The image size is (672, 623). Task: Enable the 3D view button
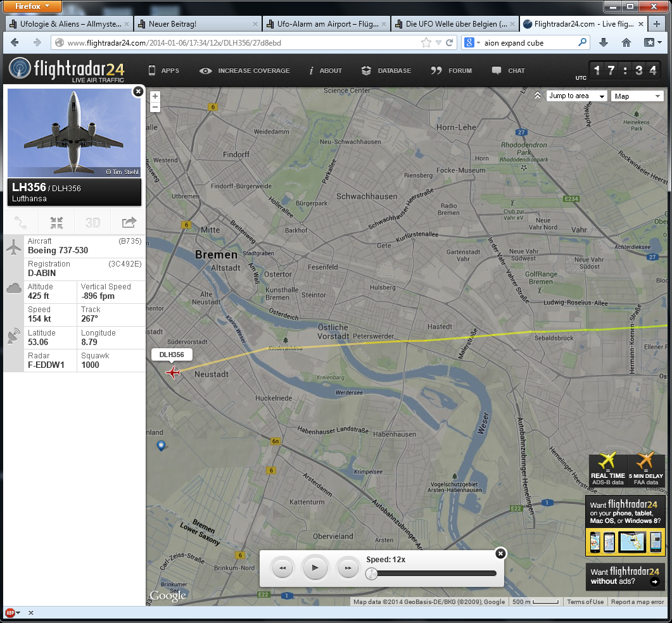click(92, 222)
